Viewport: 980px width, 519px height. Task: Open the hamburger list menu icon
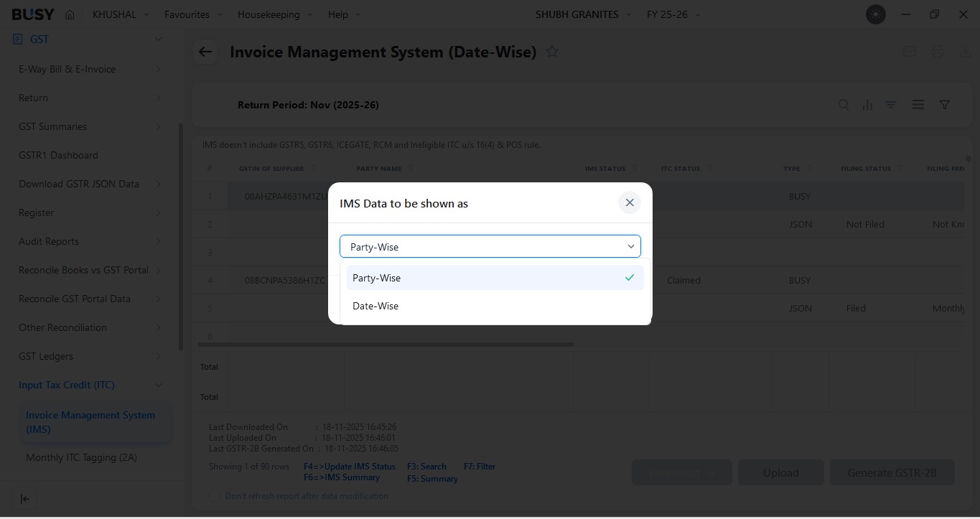point(918,105)
